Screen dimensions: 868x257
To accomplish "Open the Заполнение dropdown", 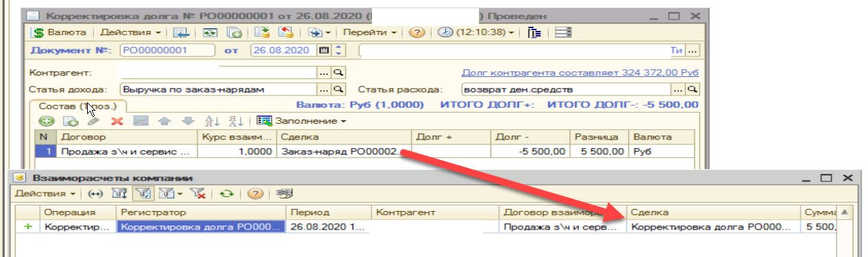I will coord(302,121).
